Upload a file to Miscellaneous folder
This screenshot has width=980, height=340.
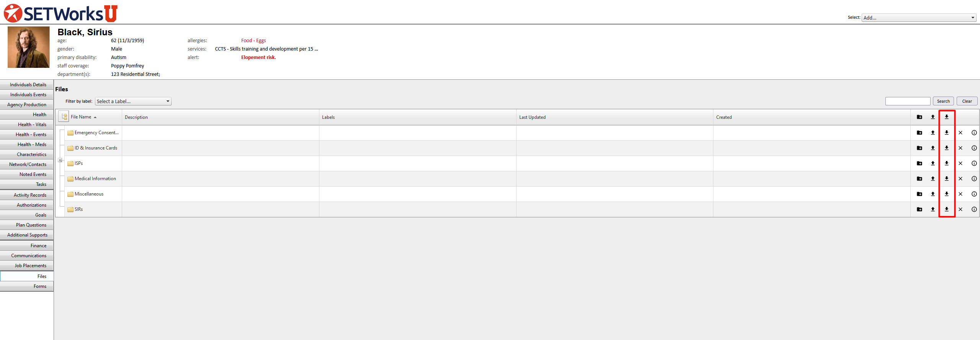tap(933, 194)
